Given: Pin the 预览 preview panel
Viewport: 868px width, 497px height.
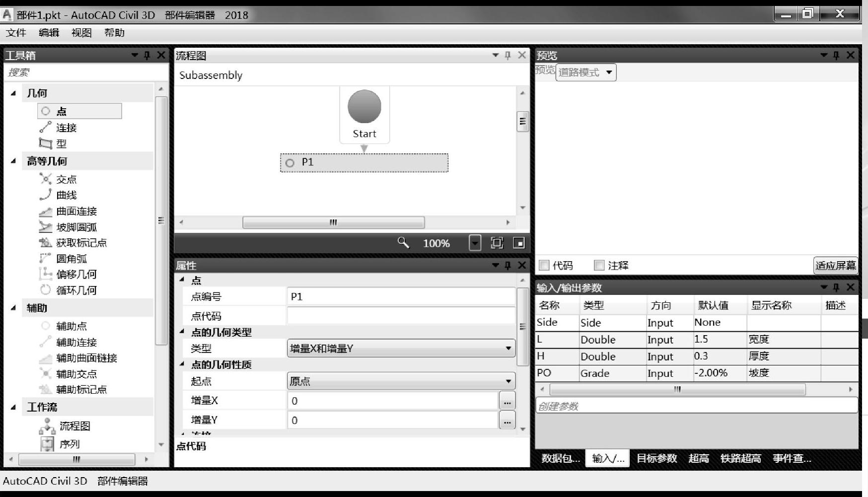Looking at the screenshot, I should [x=836, y=55].
